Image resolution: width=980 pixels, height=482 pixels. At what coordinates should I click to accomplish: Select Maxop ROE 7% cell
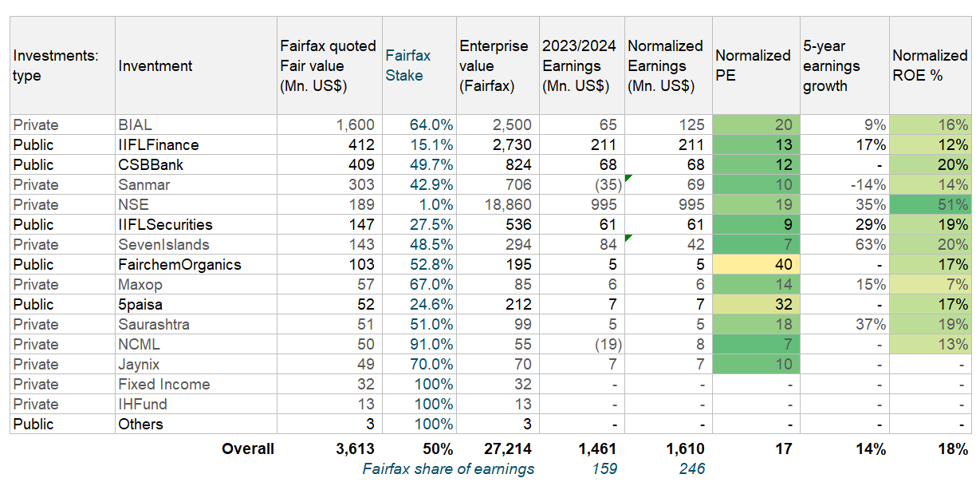[x=930, y=284]
